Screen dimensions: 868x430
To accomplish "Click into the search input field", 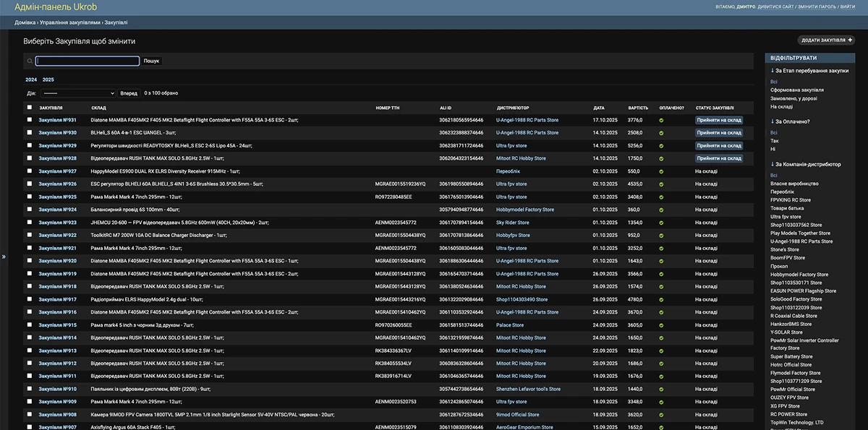I will coord(88,61).
